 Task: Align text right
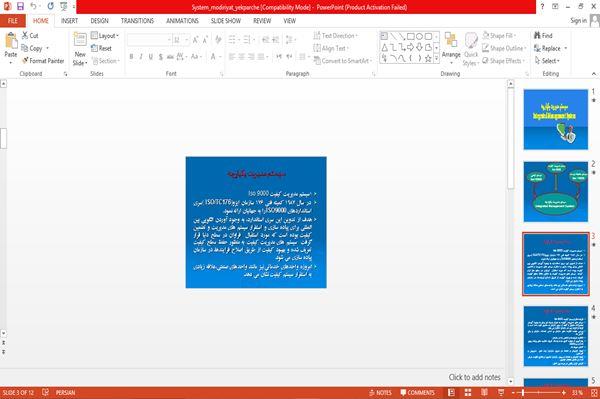coord(251,57)
